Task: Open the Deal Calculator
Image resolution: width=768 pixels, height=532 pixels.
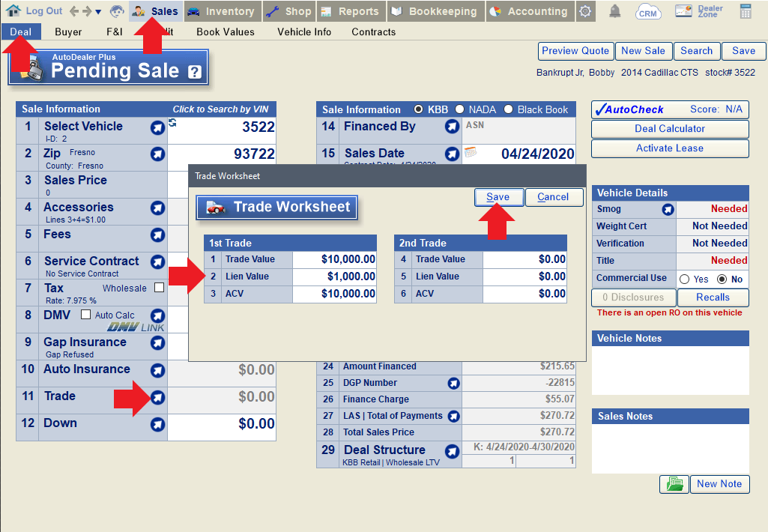Action: (670, 129)
